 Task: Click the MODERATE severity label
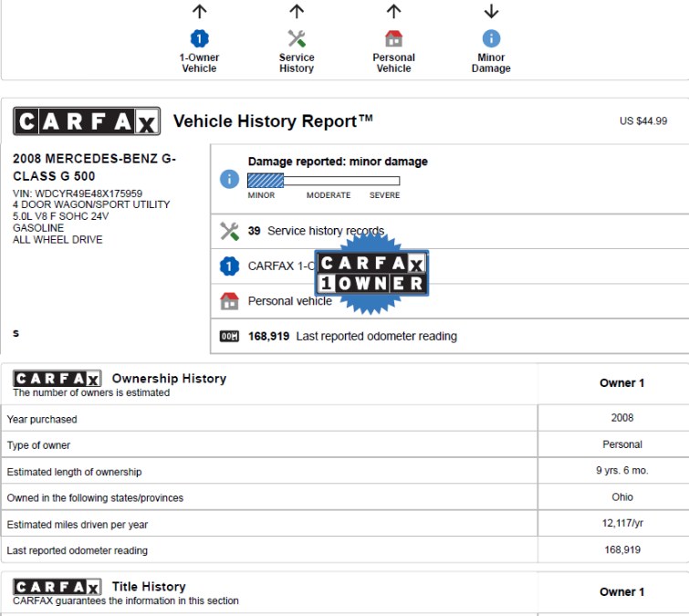329,195
